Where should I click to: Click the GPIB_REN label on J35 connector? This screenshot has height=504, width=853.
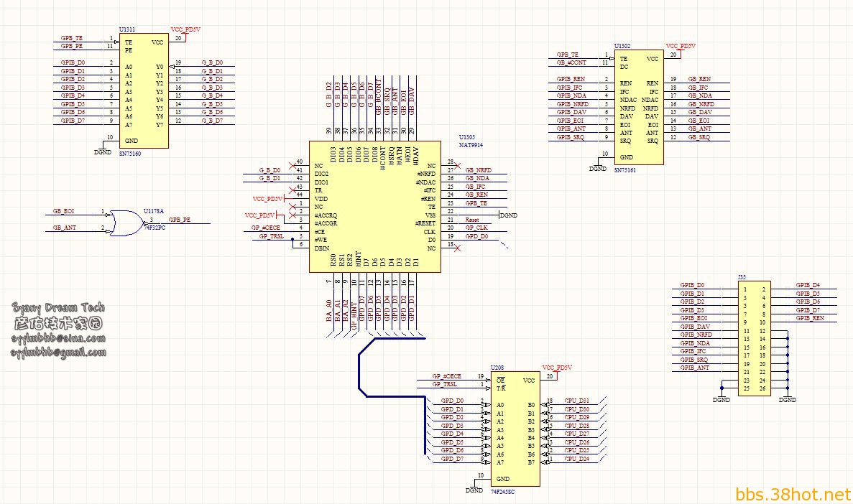tap(810, 318)
